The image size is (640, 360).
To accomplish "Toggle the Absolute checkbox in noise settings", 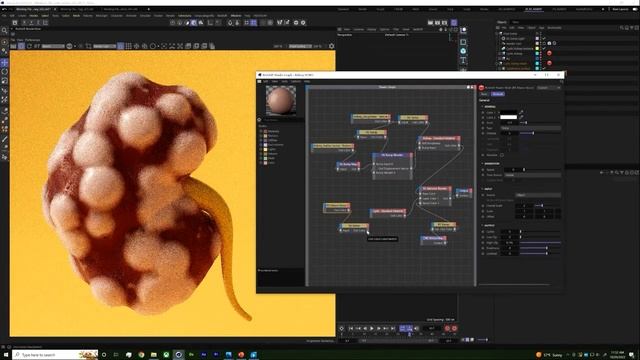I will [x=502, y=155].
